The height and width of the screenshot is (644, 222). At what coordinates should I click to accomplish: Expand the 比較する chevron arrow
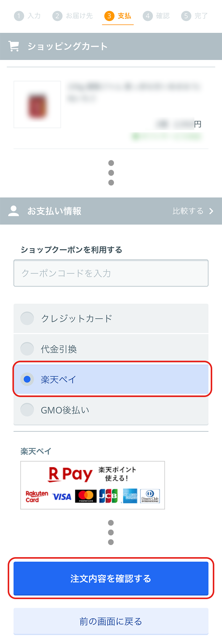211,211
